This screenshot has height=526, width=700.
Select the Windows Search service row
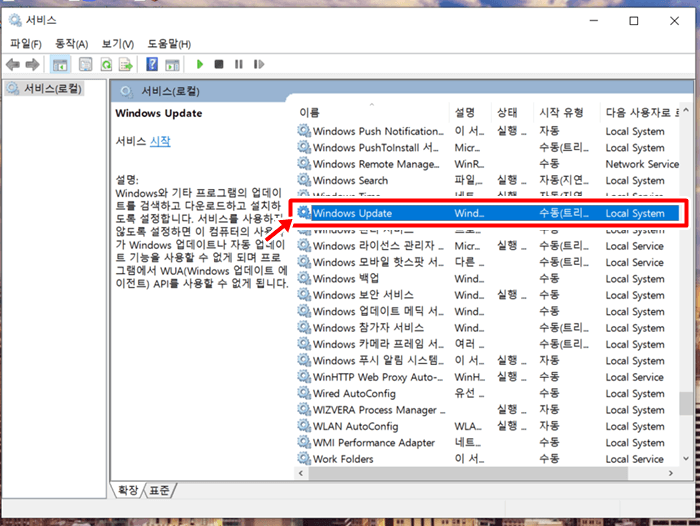(x=488, y=180)
